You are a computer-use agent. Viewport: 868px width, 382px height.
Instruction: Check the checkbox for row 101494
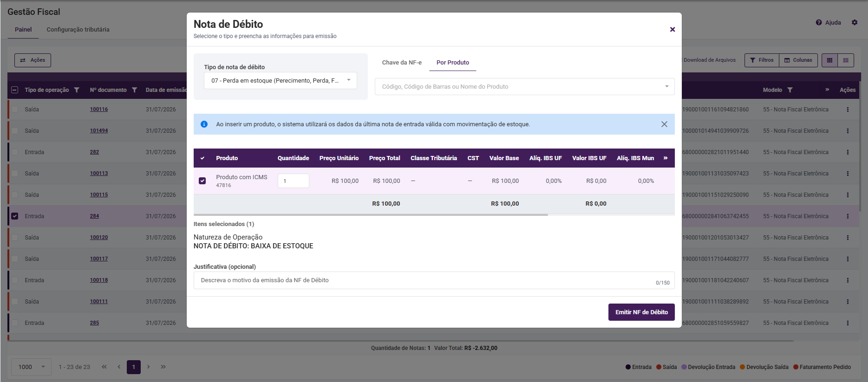click(15, 131)
